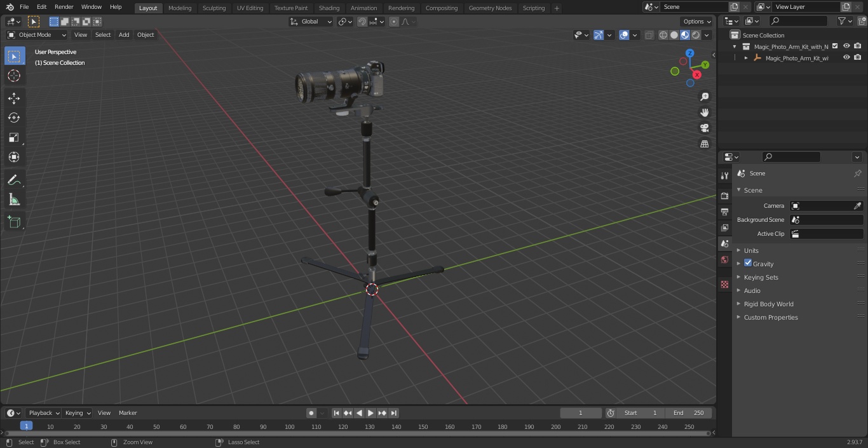Select the Cursor tool in the toolbar

[14, 76]
